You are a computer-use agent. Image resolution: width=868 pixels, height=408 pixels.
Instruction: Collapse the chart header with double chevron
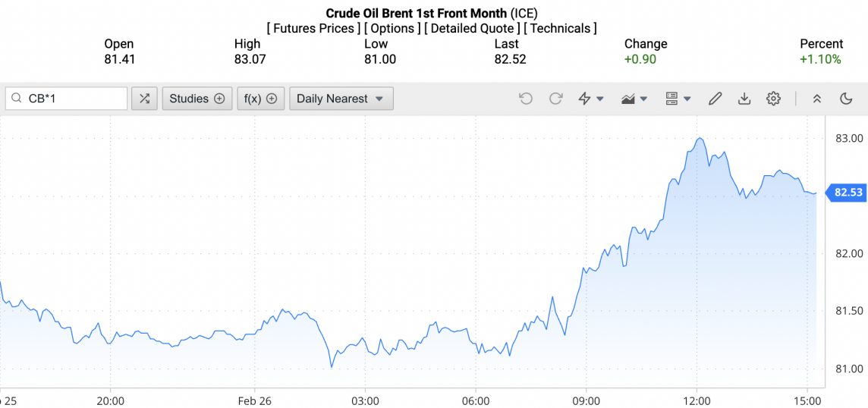[817, 99]
